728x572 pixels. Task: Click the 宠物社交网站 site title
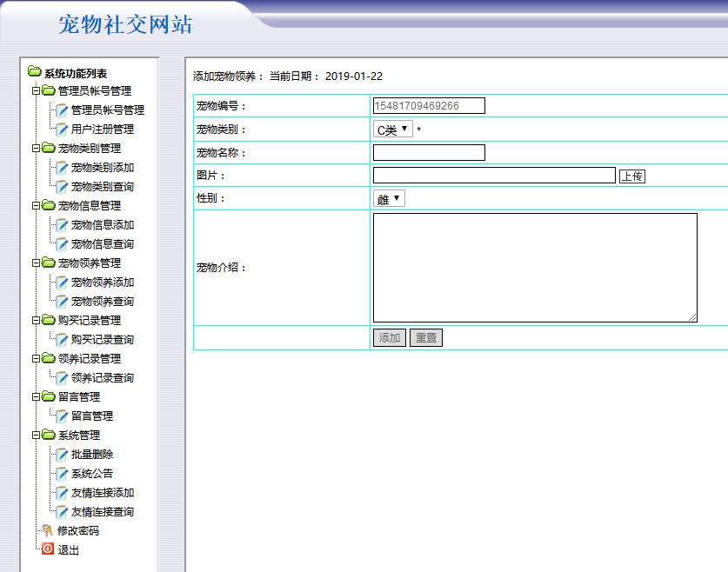coord(125,24)
